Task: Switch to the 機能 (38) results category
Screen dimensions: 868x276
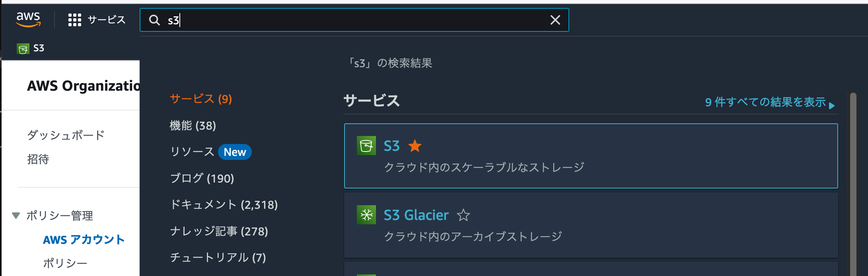Action: [192, 126]
